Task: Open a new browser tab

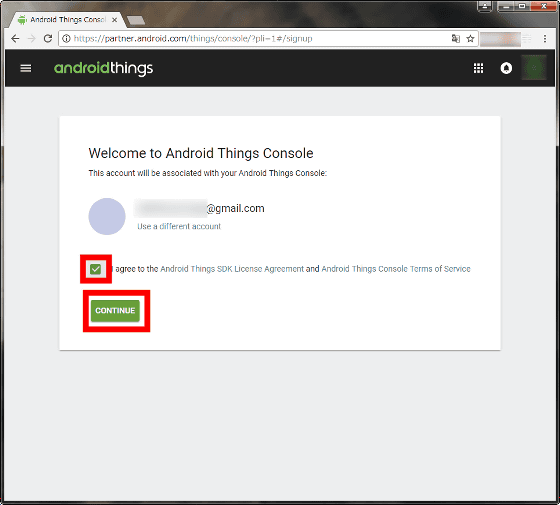Action: (x=136, y=20)
